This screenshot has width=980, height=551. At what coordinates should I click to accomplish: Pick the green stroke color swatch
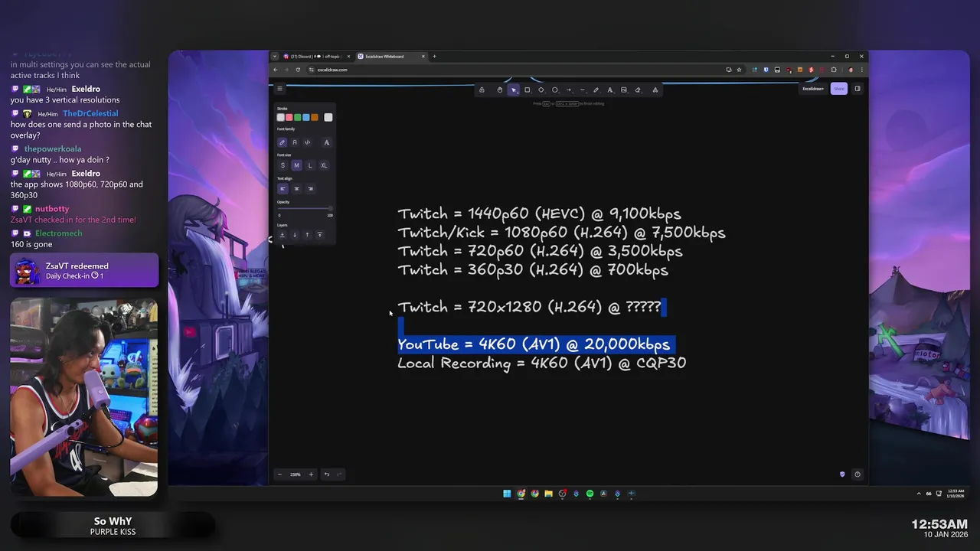click(297, 117)
